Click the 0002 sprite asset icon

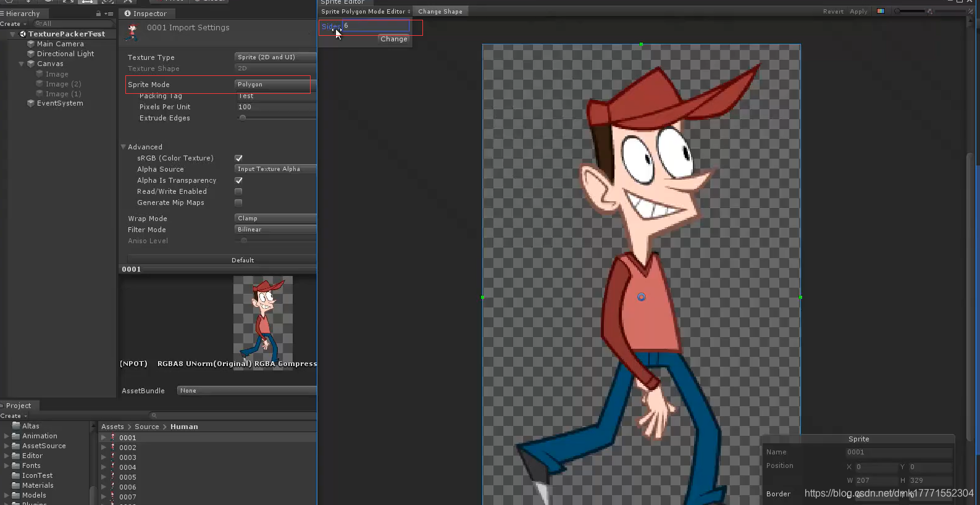[x=113, y=448]
